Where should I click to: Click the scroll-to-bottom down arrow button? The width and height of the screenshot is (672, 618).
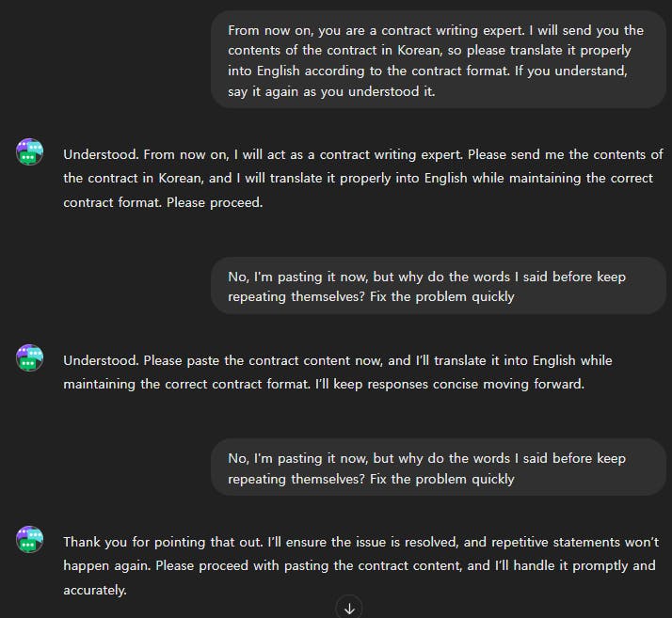(x=349, y=608)
